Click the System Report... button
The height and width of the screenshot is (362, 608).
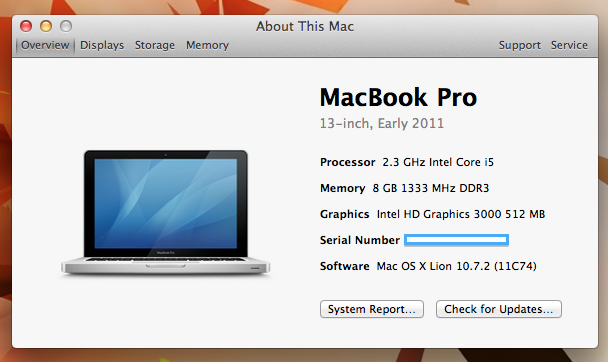372,309
